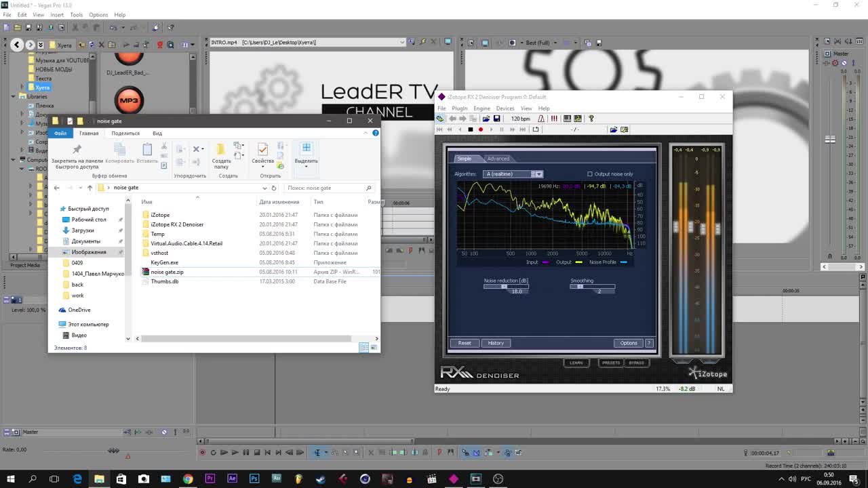Click the red marker flag icon in Vegas toolbar
The image size is (868, 488).
point(439,452)
